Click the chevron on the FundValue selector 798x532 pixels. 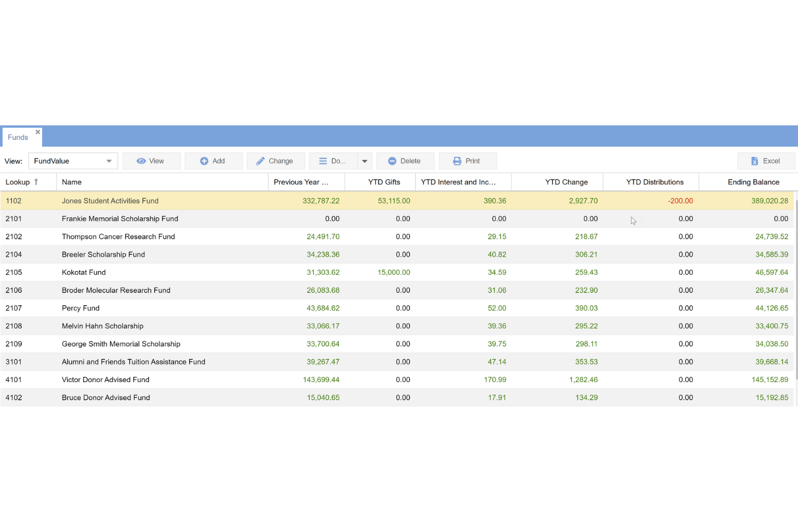[109, 161]
